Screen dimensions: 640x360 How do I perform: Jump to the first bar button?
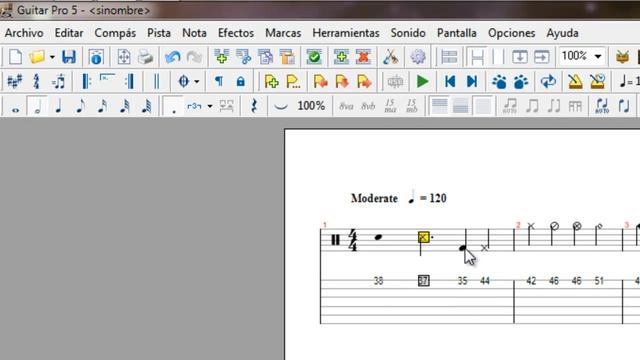[450, 81]
